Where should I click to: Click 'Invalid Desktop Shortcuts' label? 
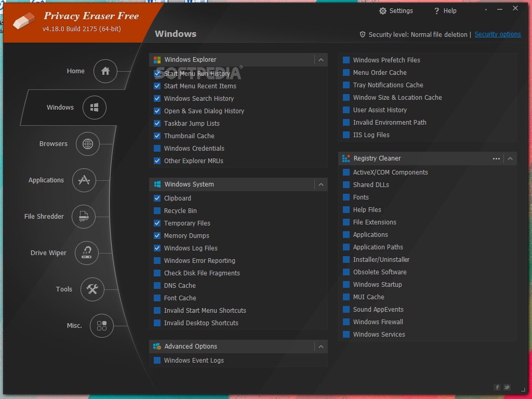tap(201, 323)
